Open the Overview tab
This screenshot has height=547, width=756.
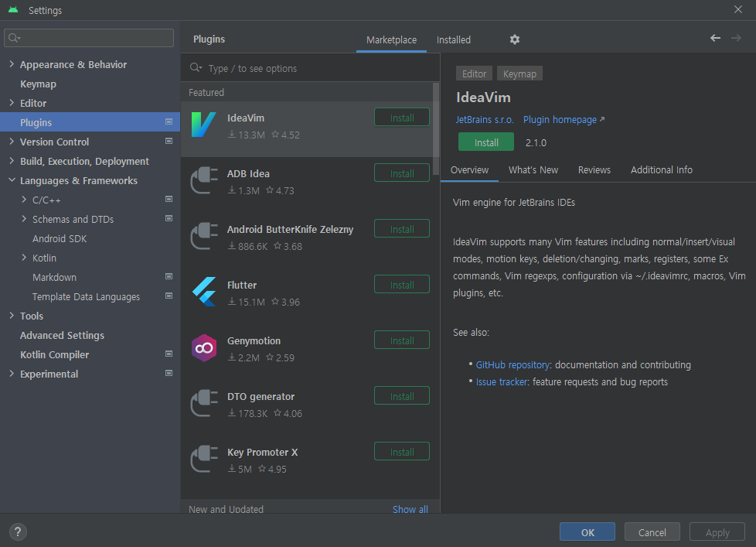coord(469,169)
